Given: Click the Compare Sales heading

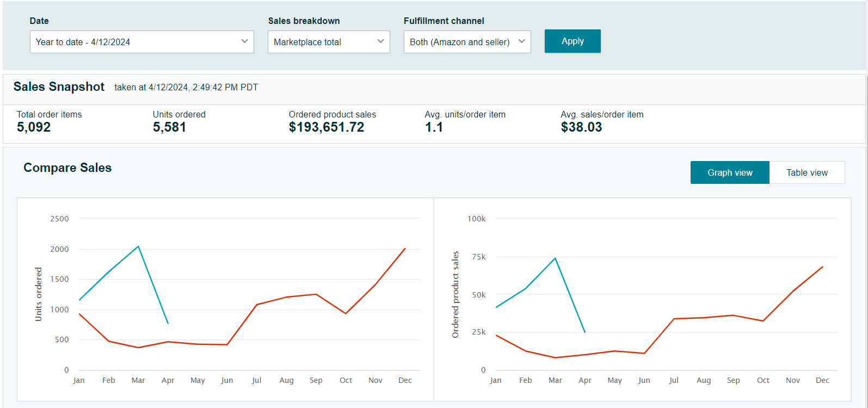Looking at the screenshot, I should [67, 168].
